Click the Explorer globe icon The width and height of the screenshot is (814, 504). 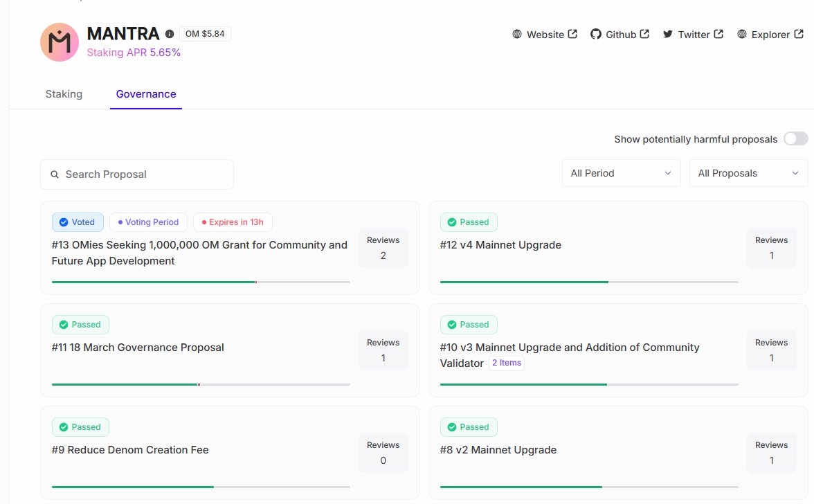pyautogui.click(x=742, y=34)
